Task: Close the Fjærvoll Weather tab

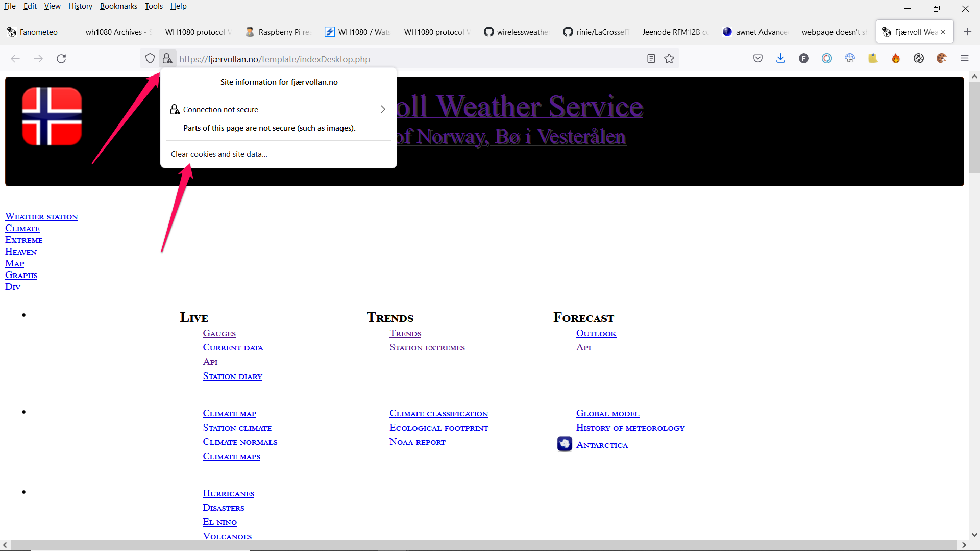Action: 943,32
